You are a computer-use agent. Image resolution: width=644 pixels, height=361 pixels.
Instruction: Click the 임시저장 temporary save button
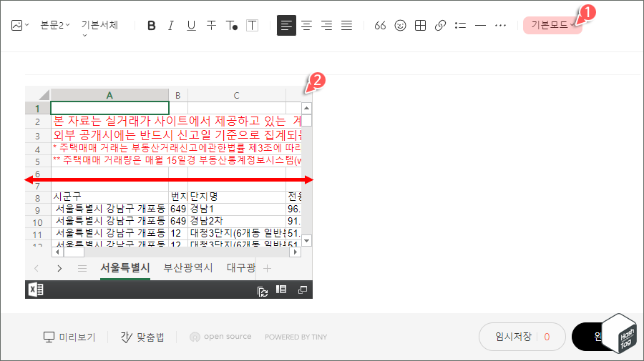coord(522,337)
